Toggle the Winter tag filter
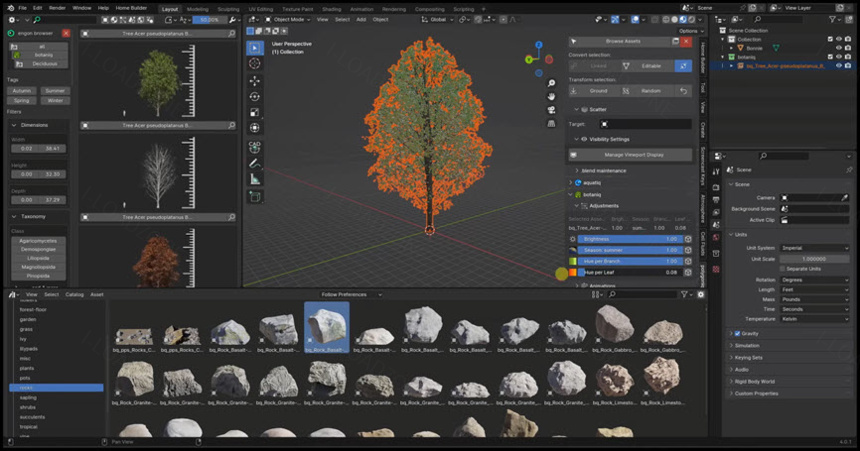The width and height of the screenshot is (860, 451). pos(55,101)
